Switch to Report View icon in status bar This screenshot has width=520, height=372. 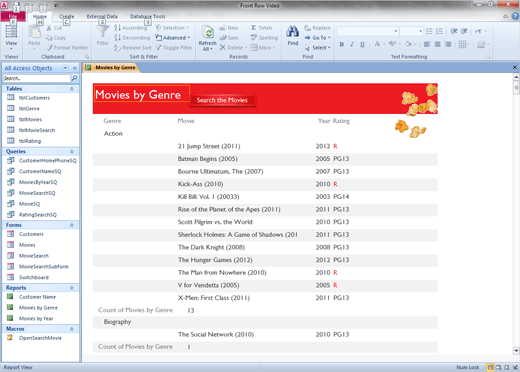(x=490, y=367)
